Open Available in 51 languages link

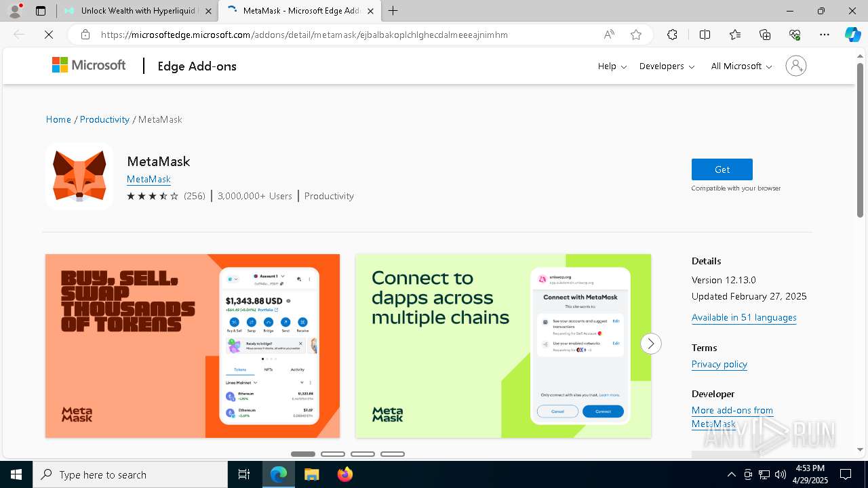click(744, 317)
